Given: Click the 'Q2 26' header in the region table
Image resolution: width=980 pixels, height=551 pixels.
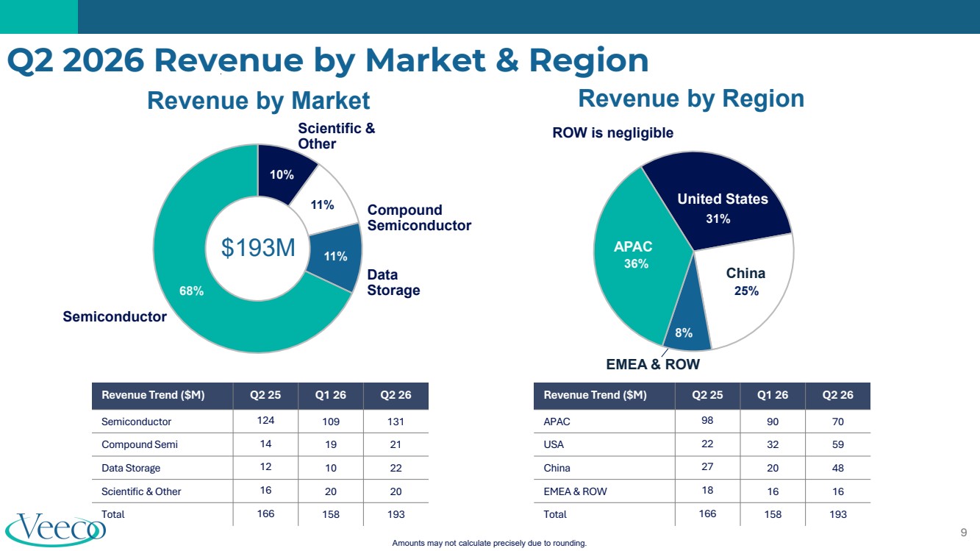Looking at the screenshot, I should 838,396.
